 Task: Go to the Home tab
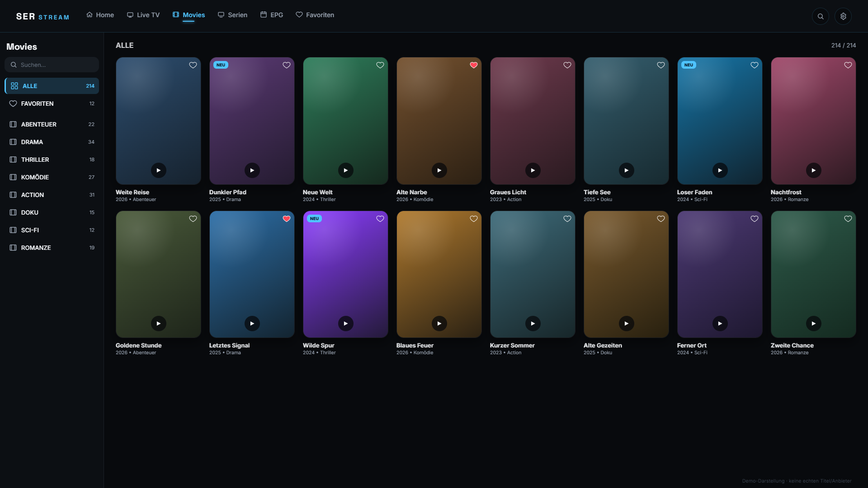pos(100,15)
